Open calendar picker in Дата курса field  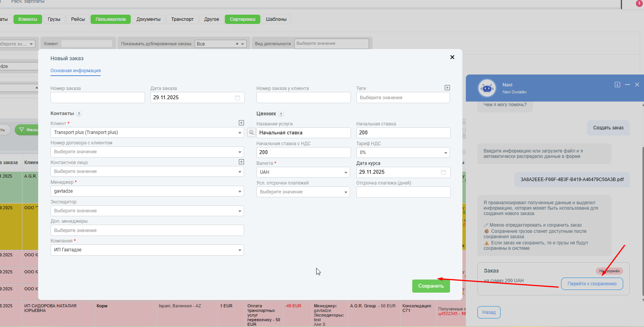(x=443, y=172)
